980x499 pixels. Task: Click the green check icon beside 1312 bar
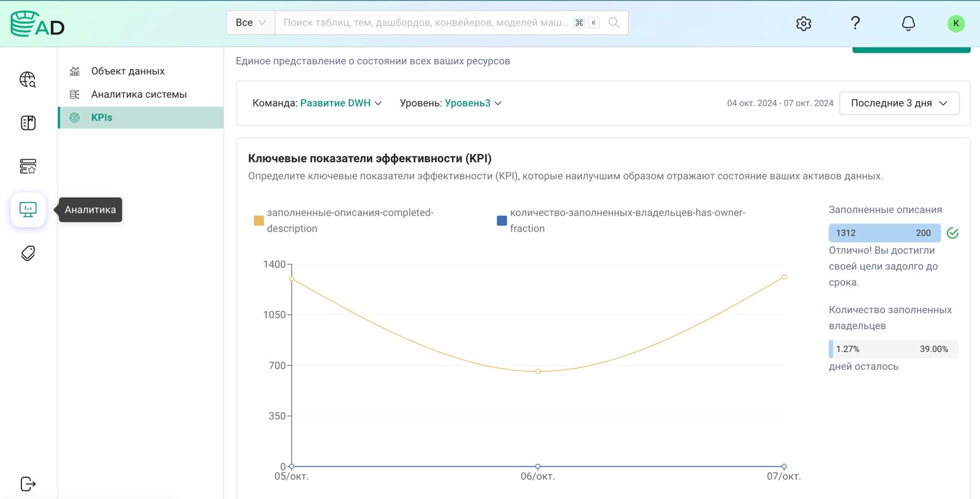tap(952, 233)
